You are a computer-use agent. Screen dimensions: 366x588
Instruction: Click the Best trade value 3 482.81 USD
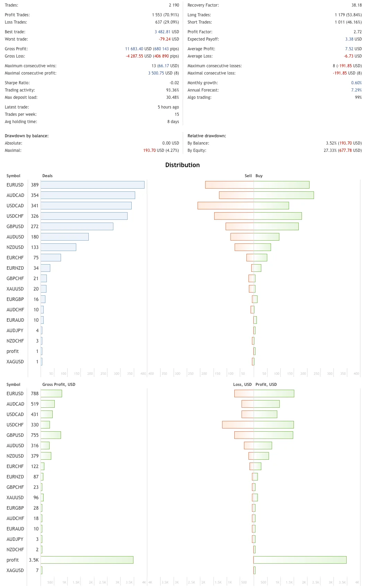(x=167, y=32)
